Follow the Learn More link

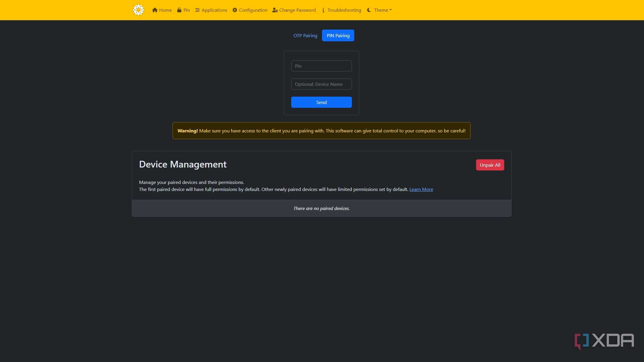pos(421,189)
